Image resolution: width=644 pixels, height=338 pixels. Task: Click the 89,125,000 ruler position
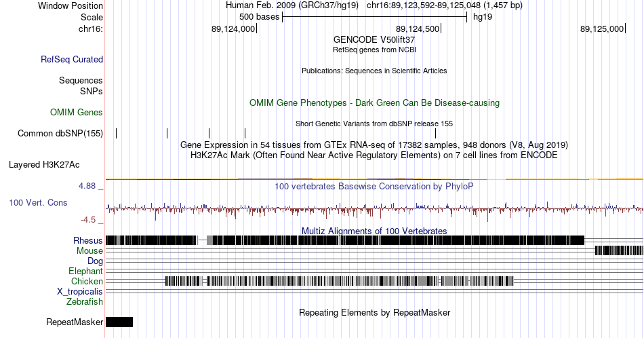602,29
